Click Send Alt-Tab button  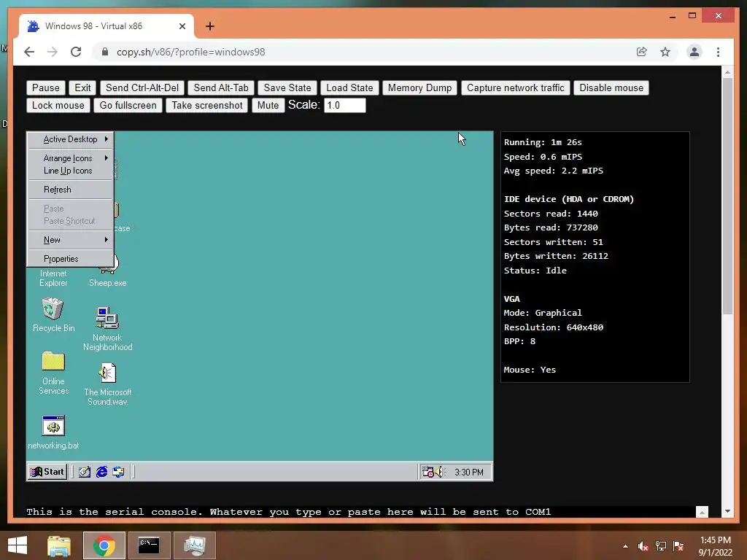[x=221, y=87]
